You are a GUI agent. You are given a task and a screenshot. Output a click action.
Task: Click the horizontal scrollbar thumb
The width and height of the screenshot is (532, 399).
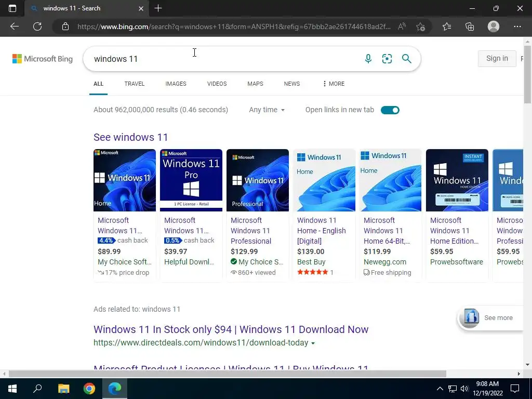point(228,374)
